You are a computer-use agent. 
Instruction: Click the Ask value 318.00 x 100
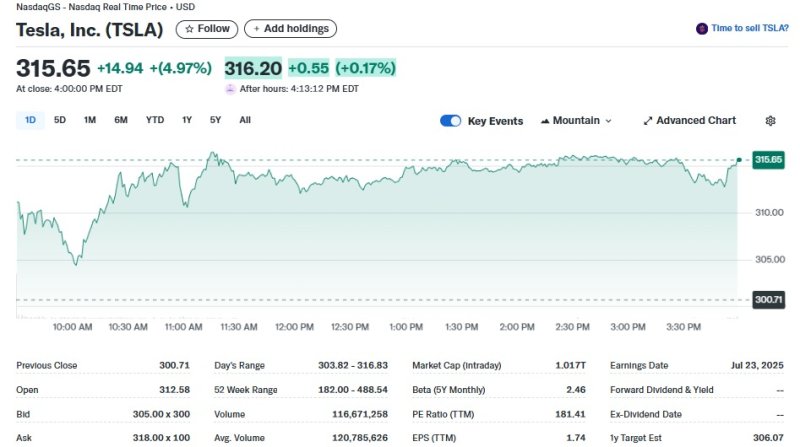(x=161, y=438)
